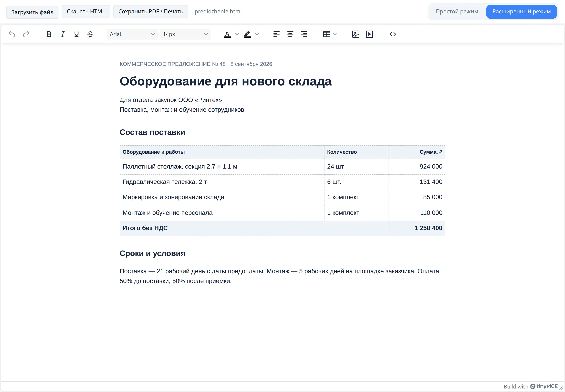Redo the last undone edit
This screenshot has width=565, height=392.
[26, 34]
